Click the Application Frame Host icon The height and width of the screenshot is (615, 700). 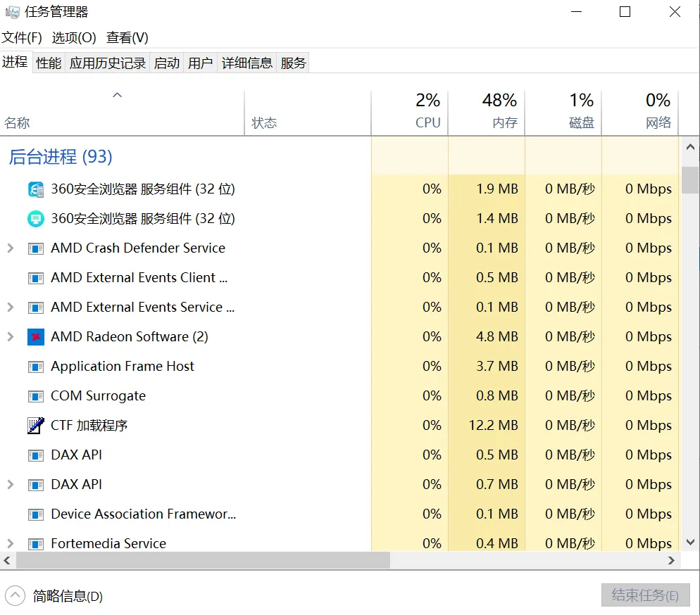[35, 367]
